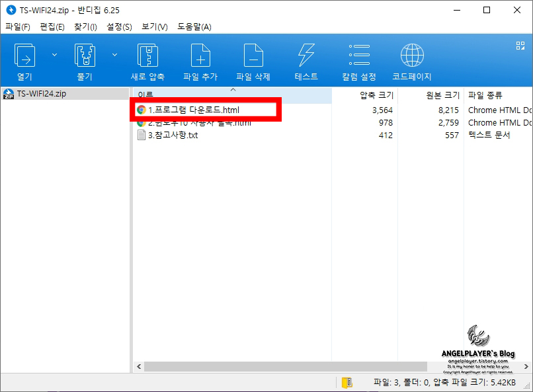Click the 파일 추가 toolbar icon
The image size is (533, 392).
[200, 56]
